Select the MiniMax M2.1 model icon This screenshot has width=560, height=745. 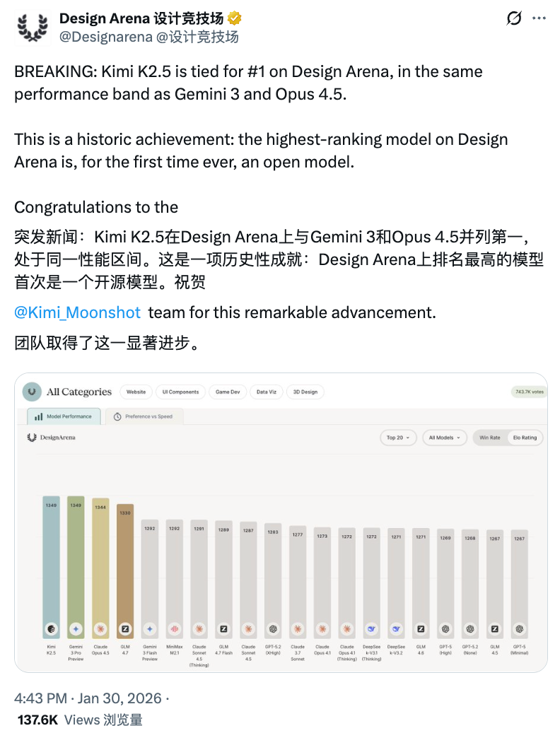175,628
